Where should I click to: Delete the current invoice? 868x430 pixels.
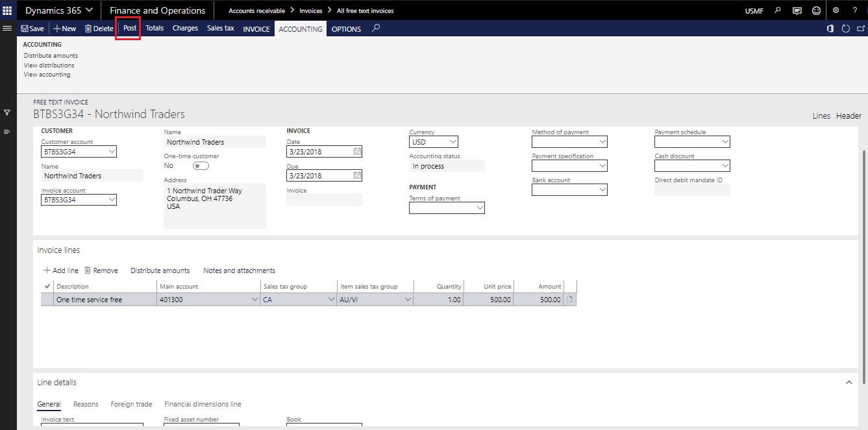click(99, 29)
